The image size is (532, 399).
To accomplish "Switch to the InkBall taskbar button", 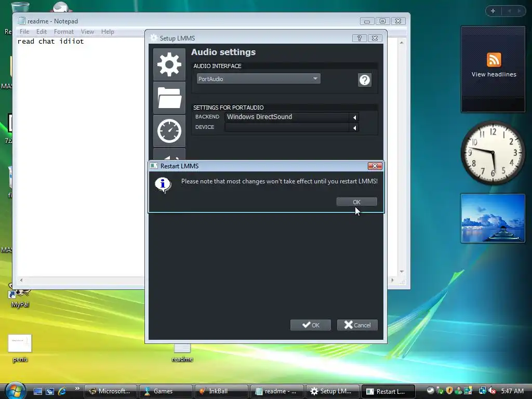I will 221,391.
